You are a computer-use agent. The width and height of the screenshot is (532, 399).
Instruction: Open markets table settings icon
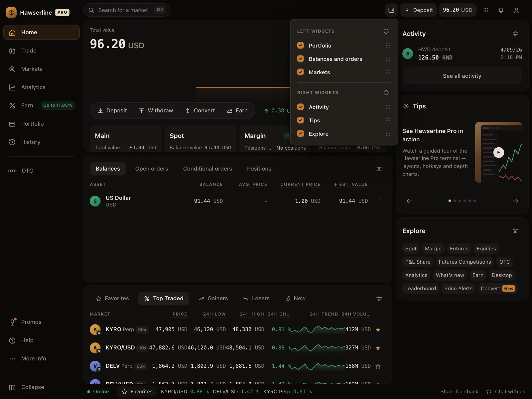click(379, 299)
